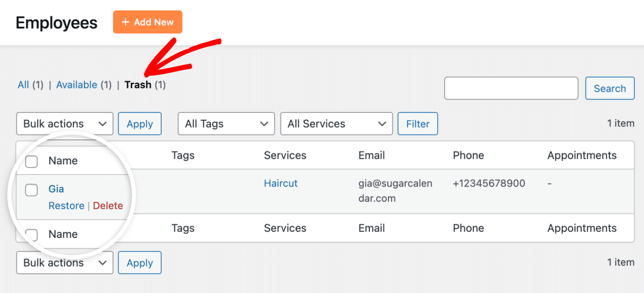Open the Gia employee name link

click(x=56, y=189)
